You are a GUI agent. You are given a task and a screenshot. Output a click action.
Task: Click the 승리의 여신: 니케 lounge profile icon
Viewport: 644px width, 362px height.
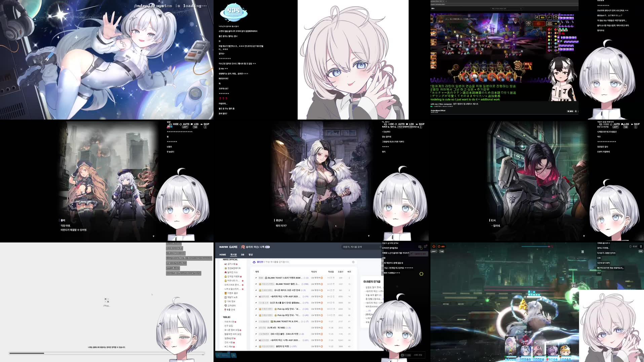click(x=242, y=247)
